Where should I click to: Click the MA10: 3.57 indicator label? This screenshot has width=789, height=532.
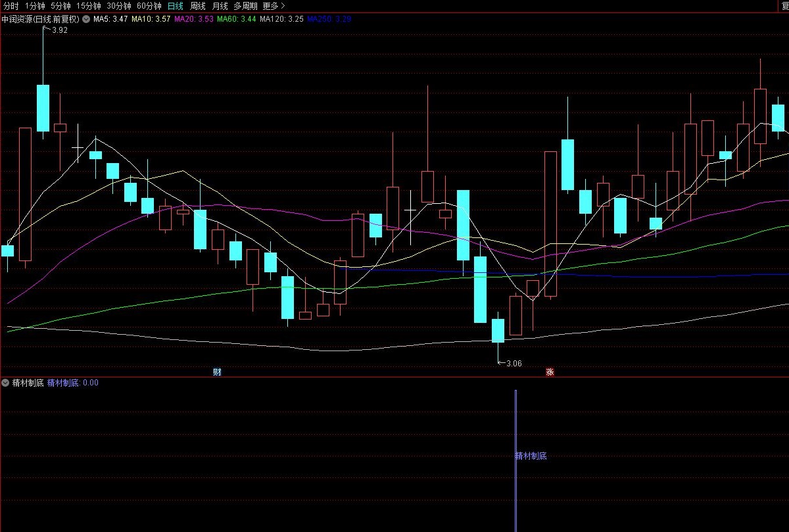pos(151,19)
